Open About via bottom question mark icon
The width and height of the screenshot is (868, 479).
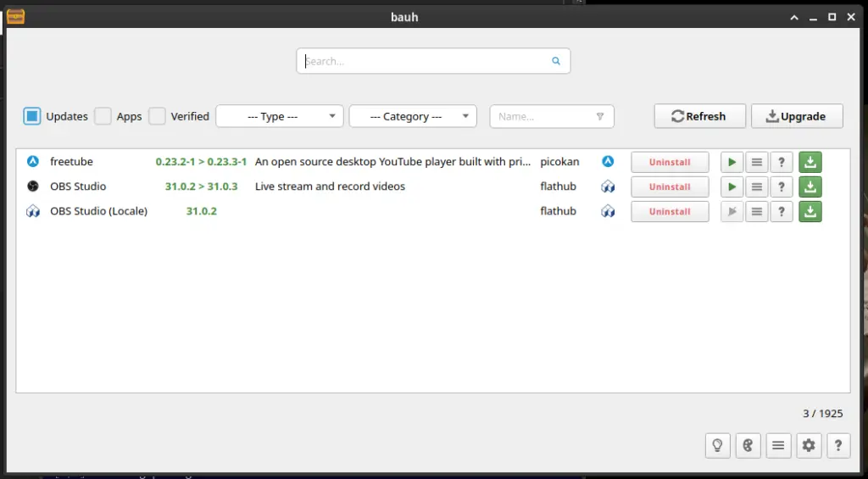838,445
